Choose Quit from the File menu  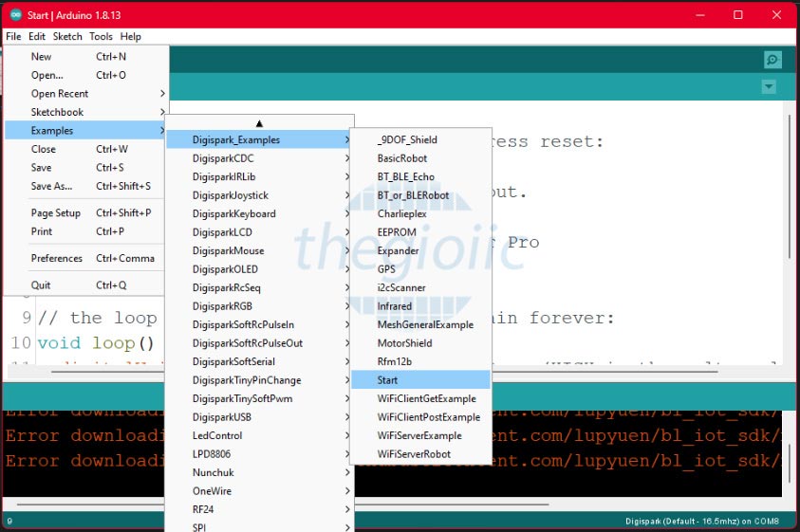click(86, 285)
